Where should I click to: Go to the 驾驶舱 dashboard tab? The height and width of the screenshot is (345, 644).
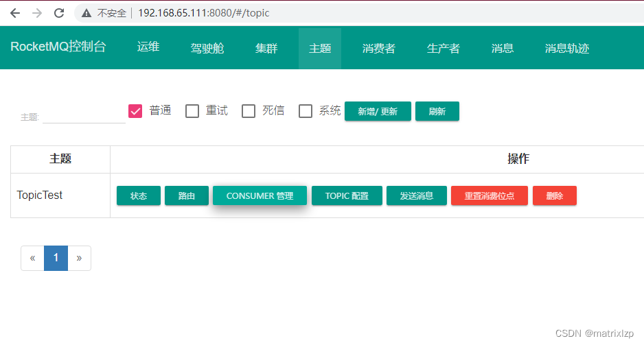tap(207, 49)
